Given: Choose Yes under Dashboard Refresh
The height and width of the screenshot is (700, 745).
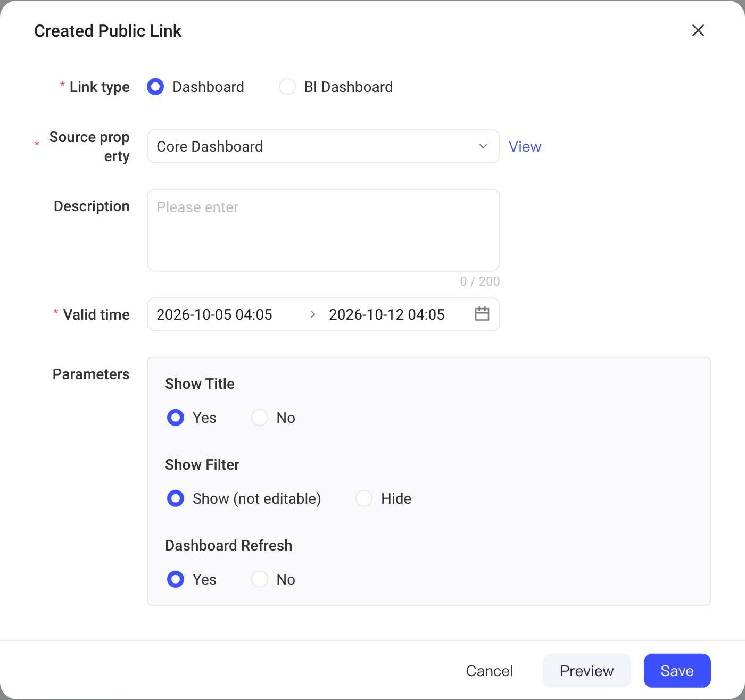Looking at the screenshot, I should point(176,579).
